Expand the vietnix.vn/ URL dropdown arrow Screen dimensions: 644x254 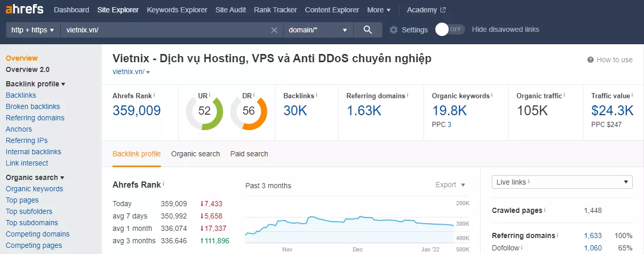pos(148,72)
